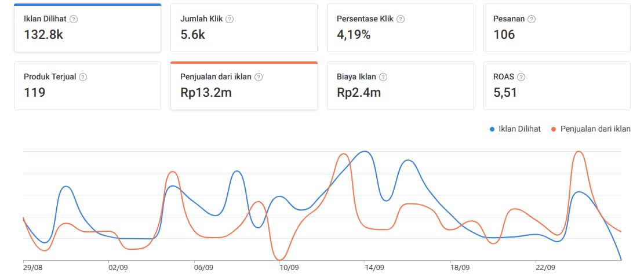Screen dimensions: 644x277
Task: Click orange Penjualan dari iklan legend dot
Action: (x=554, y=129)
